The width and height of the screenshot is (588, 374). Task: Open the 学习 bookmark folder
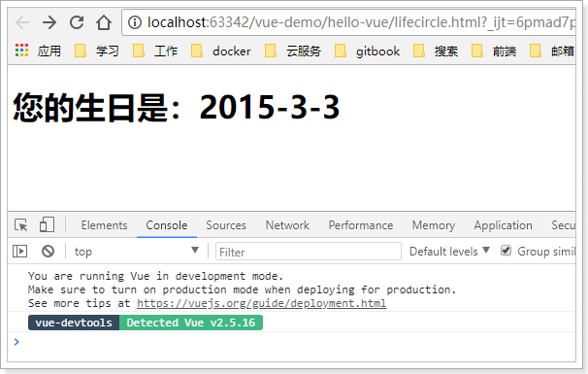pyautogui.click(x=97, y=51)
